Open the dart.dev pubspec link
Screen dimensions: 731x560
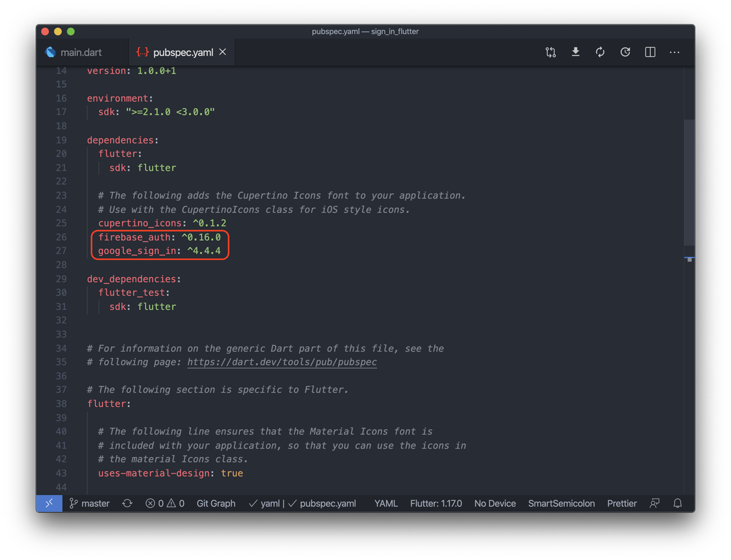tap(282, 362)
